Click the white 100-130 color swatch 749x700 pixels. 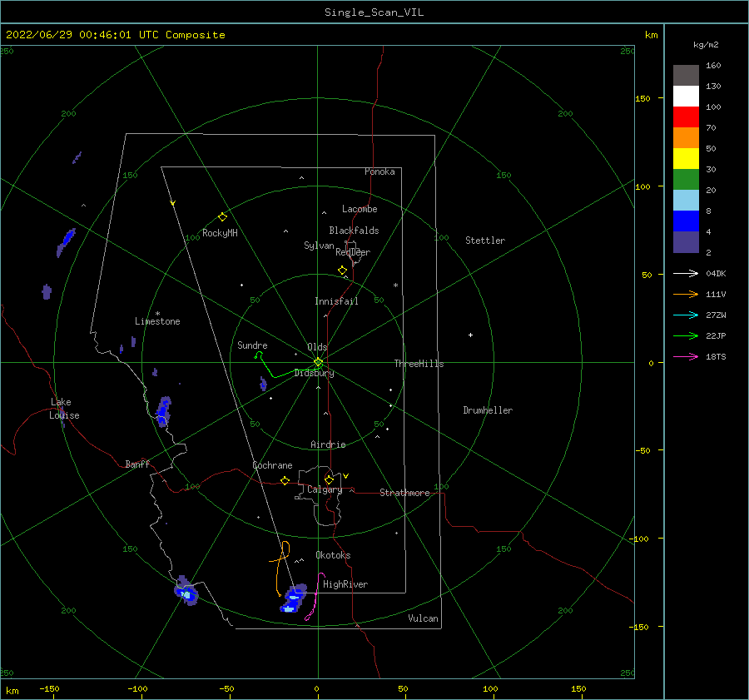(686, 96)
